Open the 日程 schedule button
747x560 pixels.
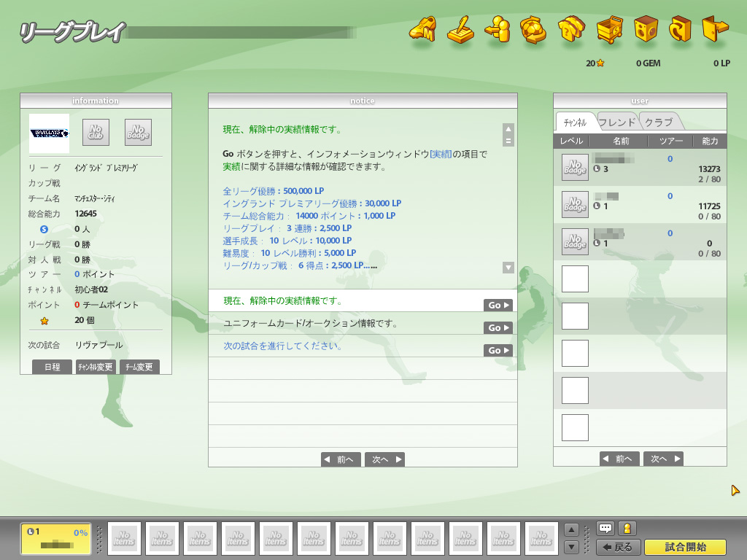tap(52, 367)
